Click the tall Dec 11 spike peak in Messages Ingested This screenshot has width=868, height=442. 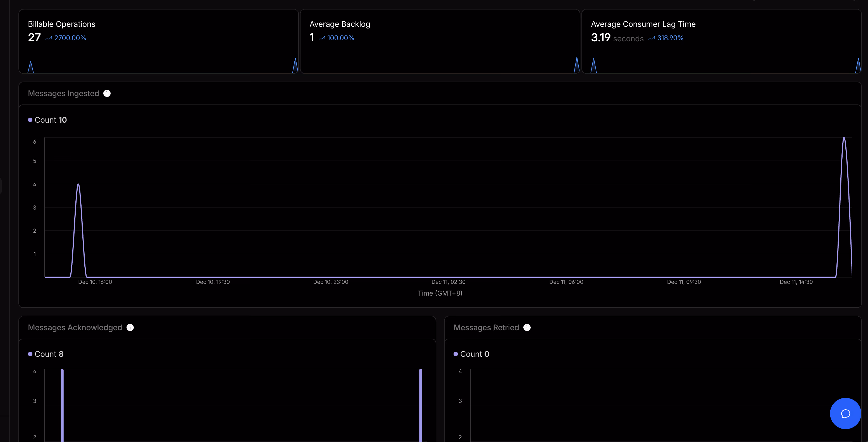point(844,138)
